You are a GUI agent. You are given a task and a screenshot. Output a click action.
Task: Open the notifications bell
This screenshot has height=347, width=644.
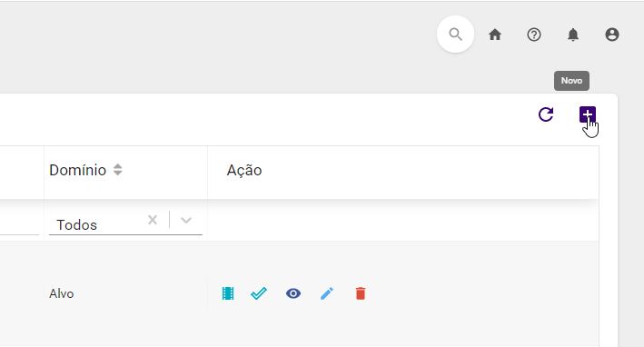[x=573, y=35]
